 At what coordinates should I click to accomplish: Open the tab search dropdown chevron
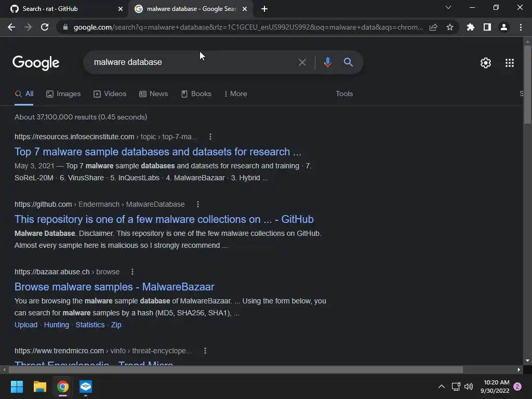click(448, 7)
